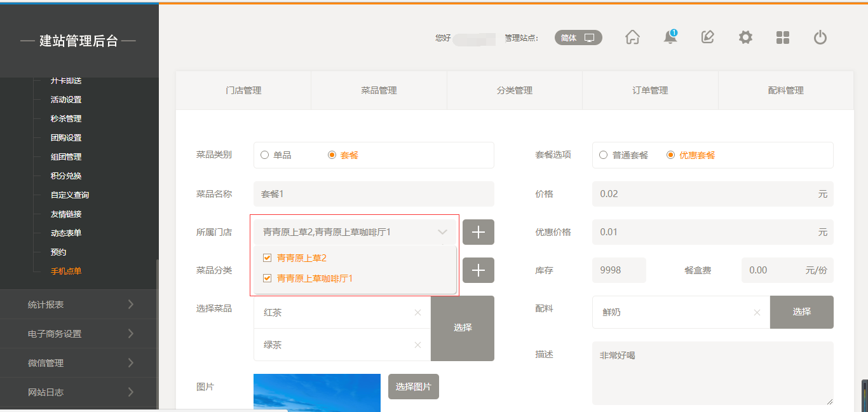
Task: Click 选择图片 button
Action: [x=413, y=387]
